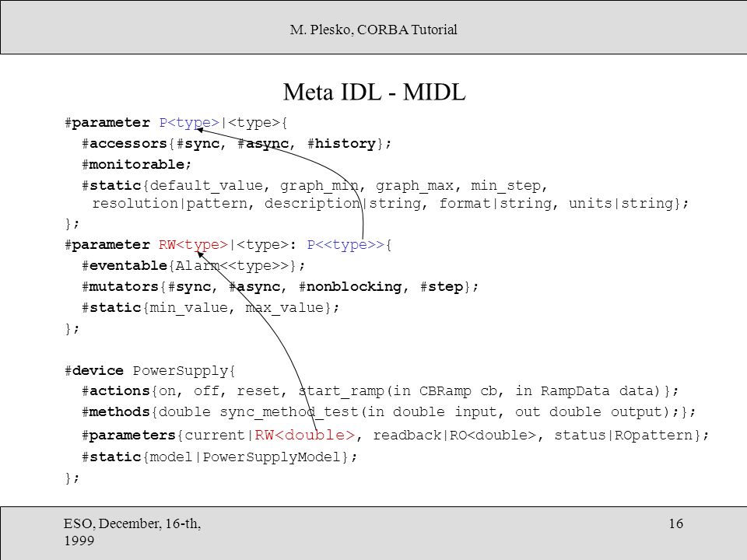747x560 pixels.
Task: Click the "#step" mutator keyword
Action: (x=442, y=287)
